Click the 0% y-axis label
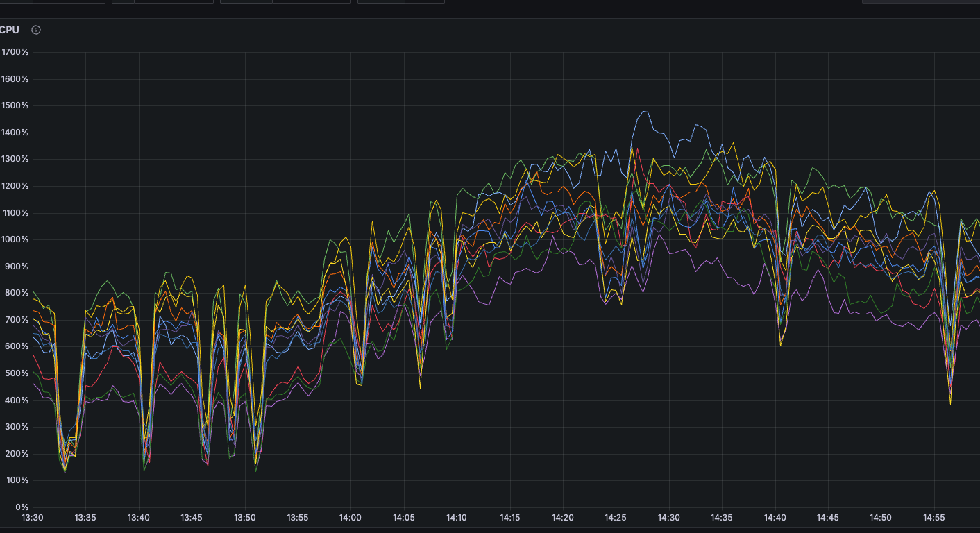 point(22,507)
